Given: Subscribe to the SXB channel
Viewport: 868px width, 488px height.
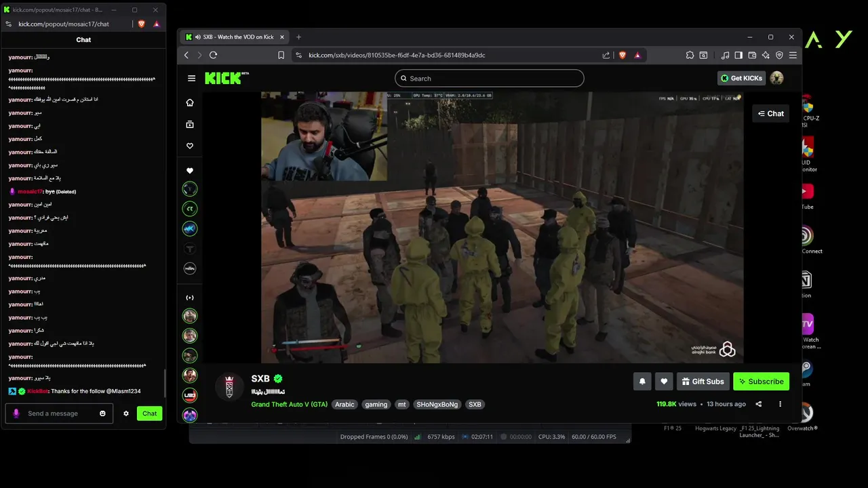Looking at the screenshot, I should tap(761, 382).
